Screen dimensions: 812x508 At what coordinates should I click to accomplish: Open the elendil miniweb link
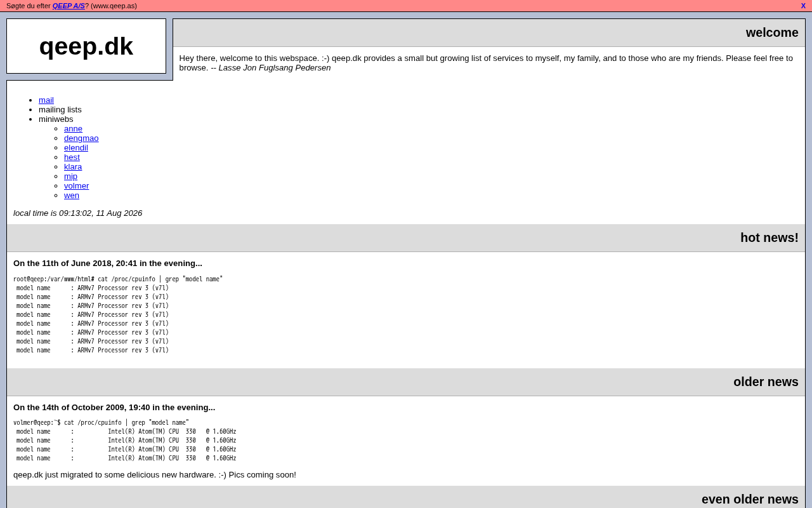76,147
